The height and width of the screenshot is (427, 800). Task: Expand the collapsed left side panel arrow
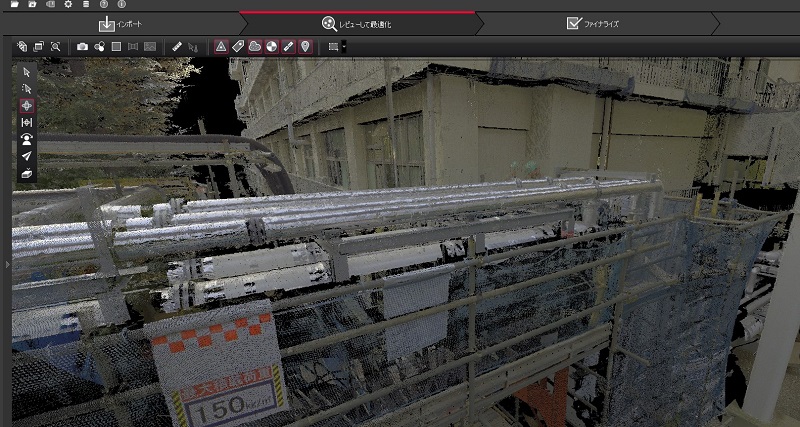click(7, 264)
